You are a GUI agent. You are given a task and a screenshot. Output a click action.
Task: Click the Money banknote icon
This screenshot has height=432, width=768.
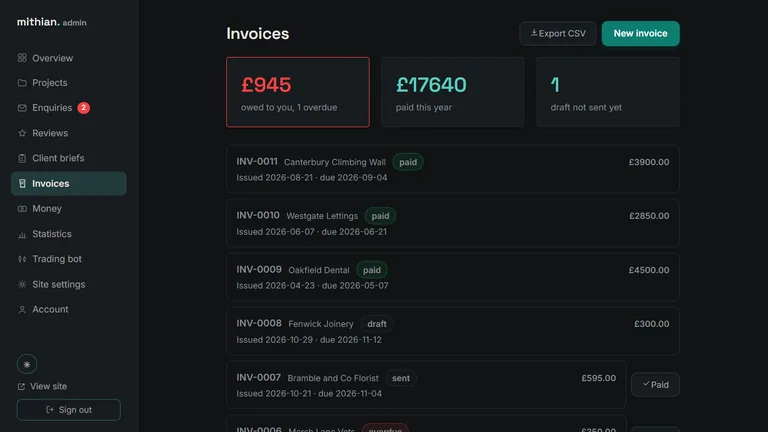coord(22,209)
